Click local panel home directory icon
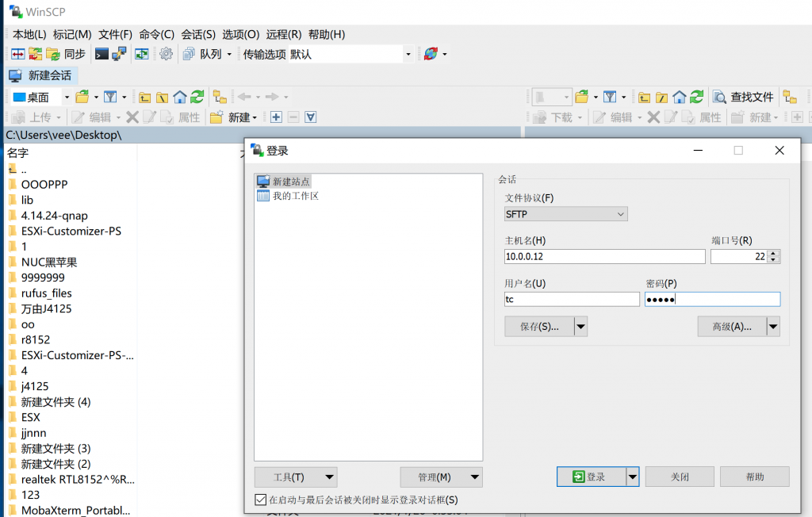Image resolution: width=812 pixels, height=517 pixels. pyautogui.click(x=180, y=97)
